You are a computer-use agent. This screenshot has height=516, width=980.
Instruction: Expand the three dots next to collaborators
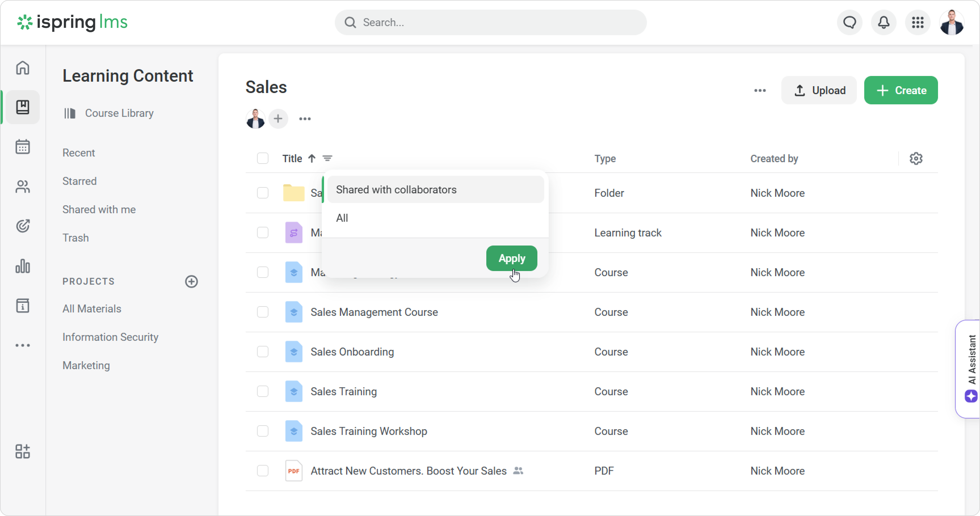(x=305, y=119)
